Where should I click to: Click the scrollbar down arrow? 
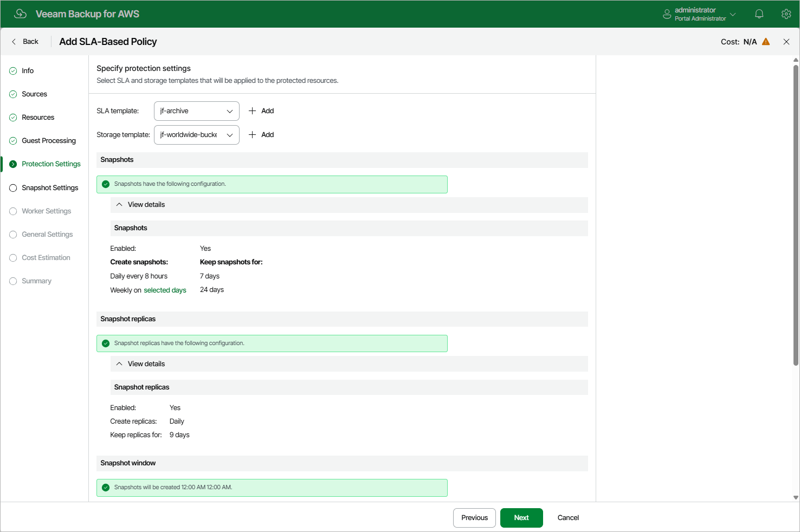pos(796,497)
